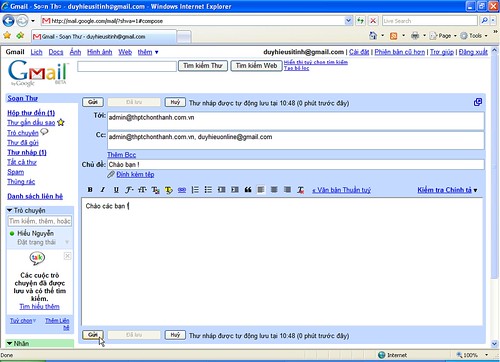Image resolution: width=500 pixels, height=362 pixels.
Task: Apply blockquote formatting
Action: pyautogui.click(x=248, y=190)
